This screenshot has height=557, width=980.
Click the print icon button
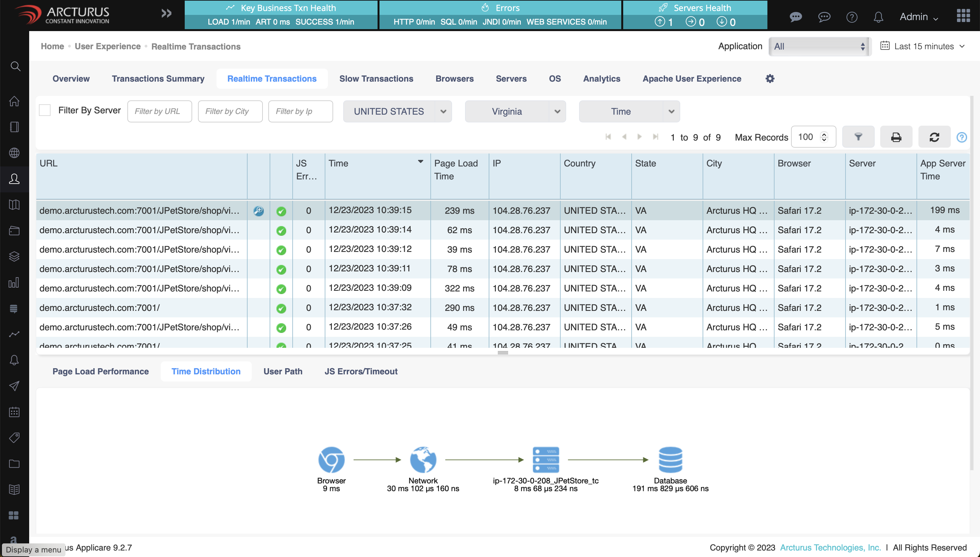[x=896, y=137]
